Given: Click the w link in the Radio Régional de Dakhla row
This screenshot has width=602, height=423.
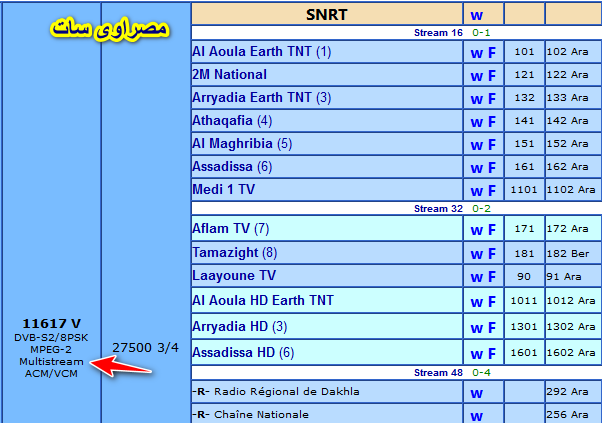Looking at the screenshot, I should [476, 393].
